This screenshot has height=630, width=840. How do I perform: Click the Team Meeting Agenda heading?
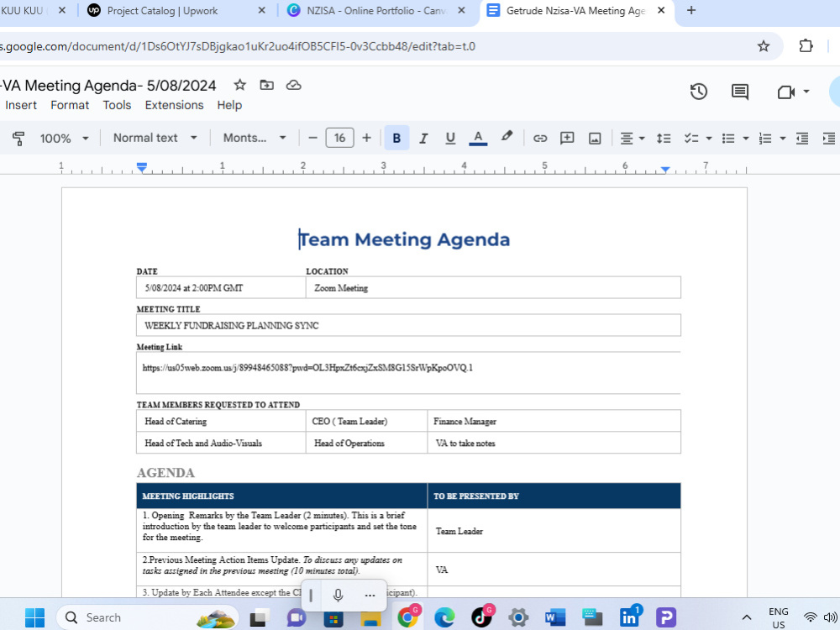click(x=405, y=239)
